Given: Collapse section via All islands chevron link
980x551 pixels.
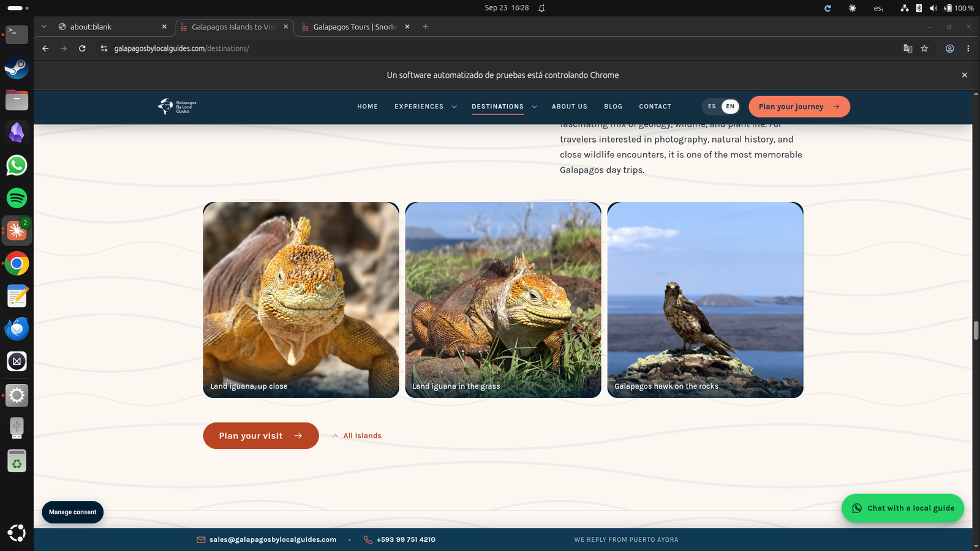Looking at the screenshot, I should [x=356, y=436].
